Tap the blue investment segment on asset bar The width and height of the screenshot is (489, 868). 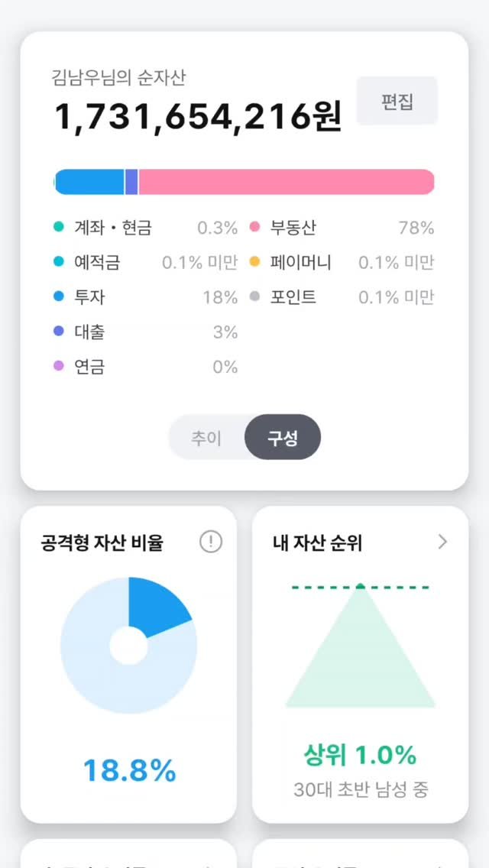click(x=88, y=181)
